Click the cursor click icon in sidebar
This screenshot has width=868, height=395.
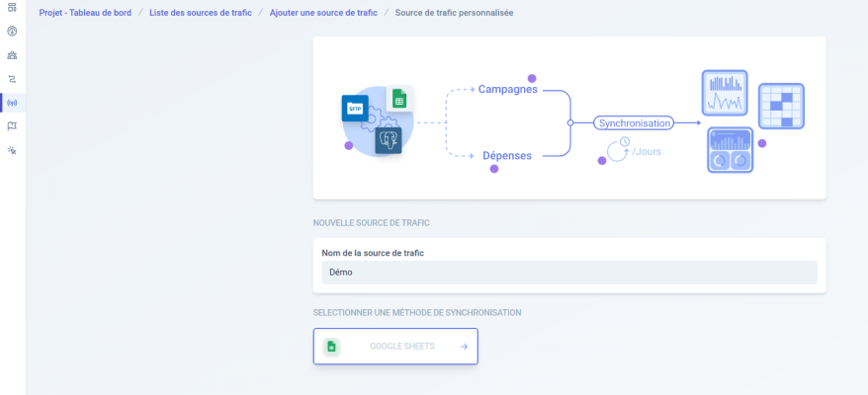[12, 150]
